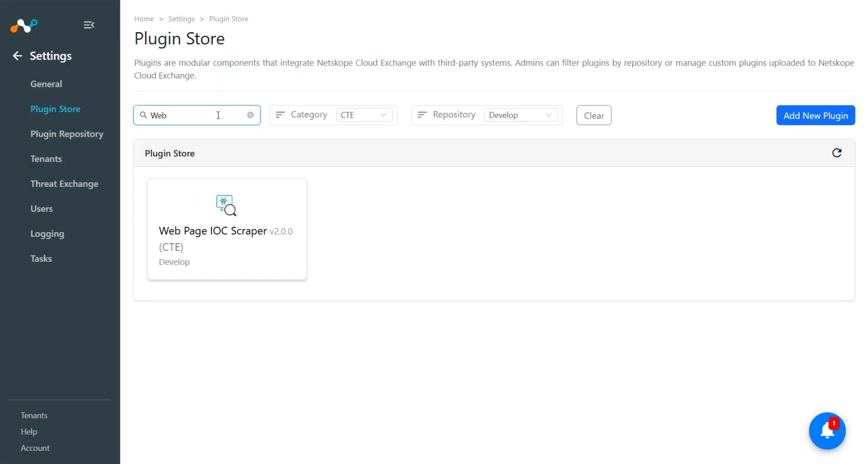Open the Repository Develop dropdown

[521, 115]
